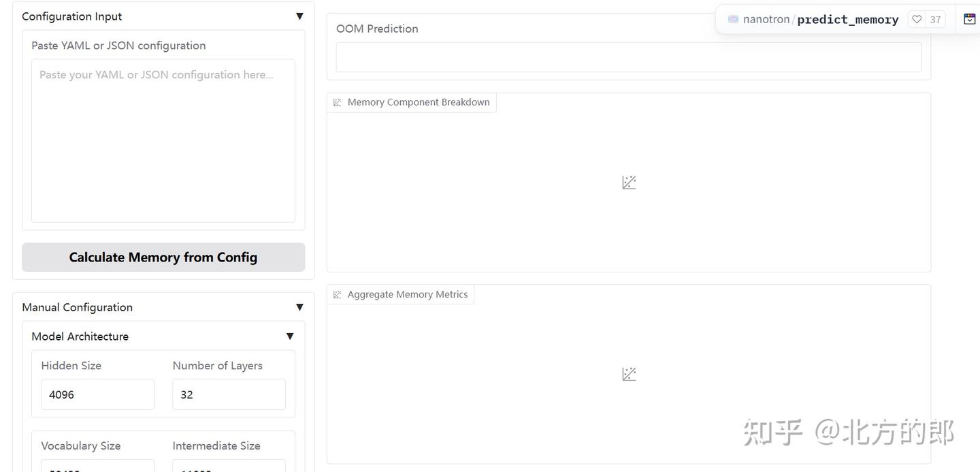Focus the Hidden Size input field
Image resolution: width=980 pixels, height=472 pixels.
(97, 394)
